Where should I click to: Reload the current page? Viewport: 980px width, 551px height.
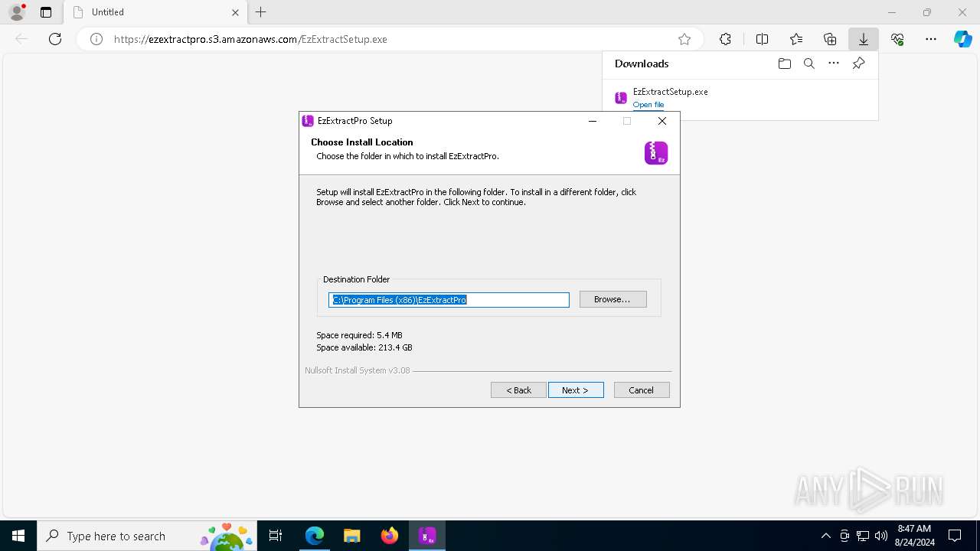(x=55, y=39)
